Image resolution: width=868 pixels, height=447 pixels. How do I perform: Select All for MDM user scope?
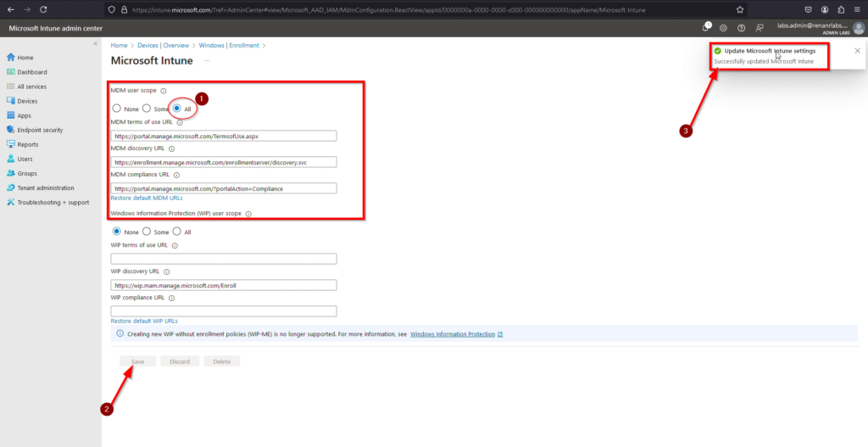coord(176,109)
